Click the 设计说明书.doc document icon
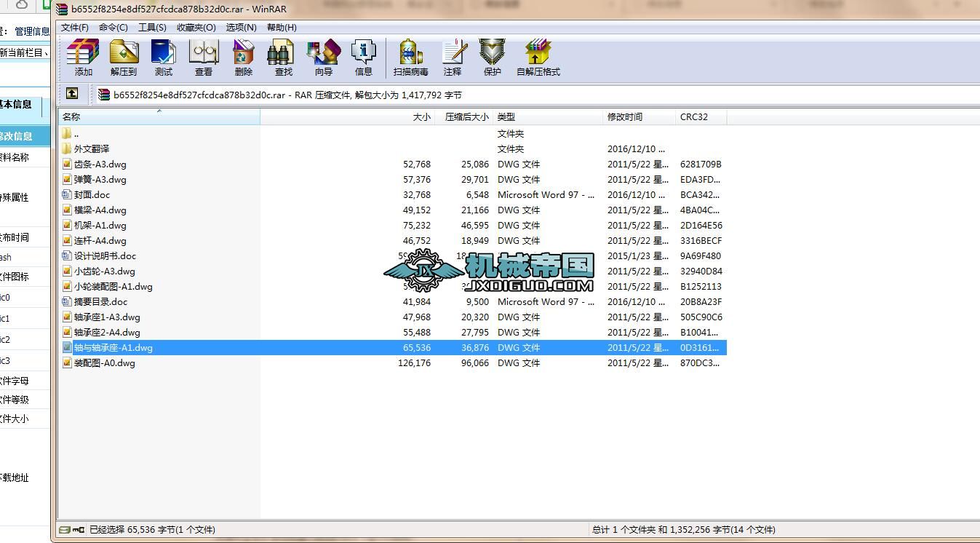Viewport: 980px width, 543px height. pyautogui.click(x=67, y=255)
